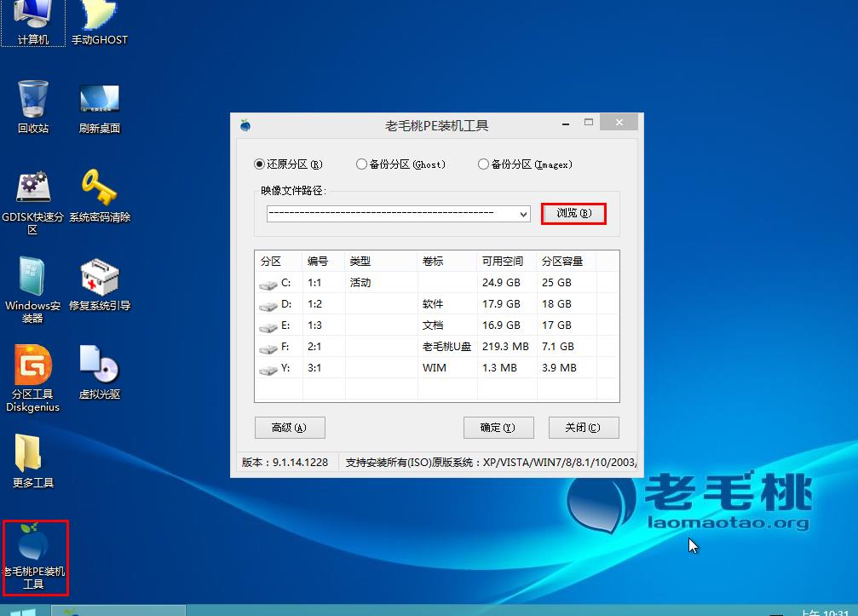Image resolution: width=858 pixels, height=616 pixels.
Task: Select the 还原分区 radio button
Action: click(260, 164)
